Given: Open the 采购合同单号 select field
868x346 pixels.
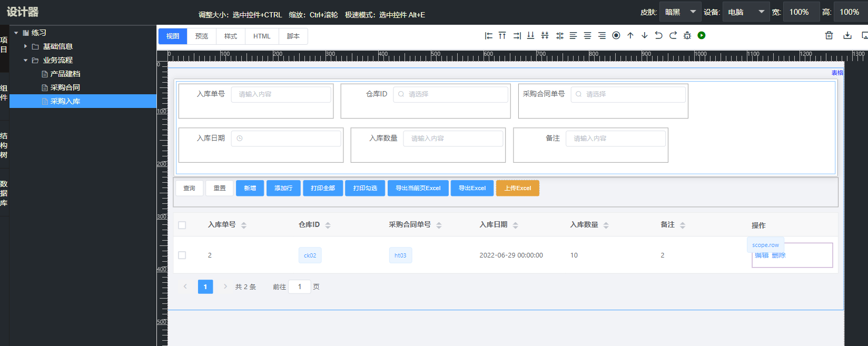Looking at the screenshot, I should (x=628, y=94).
